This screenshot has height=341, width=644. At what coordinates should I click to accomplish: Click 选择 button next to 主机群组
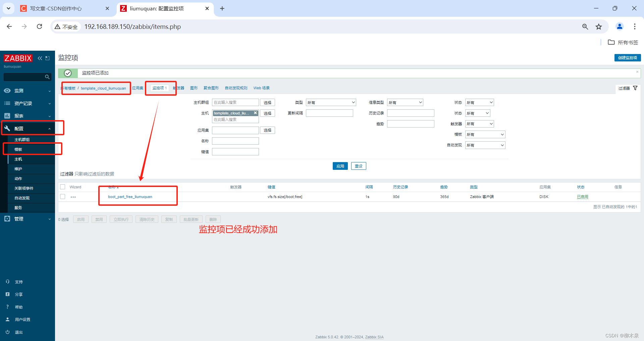click(x=267, y=103)
